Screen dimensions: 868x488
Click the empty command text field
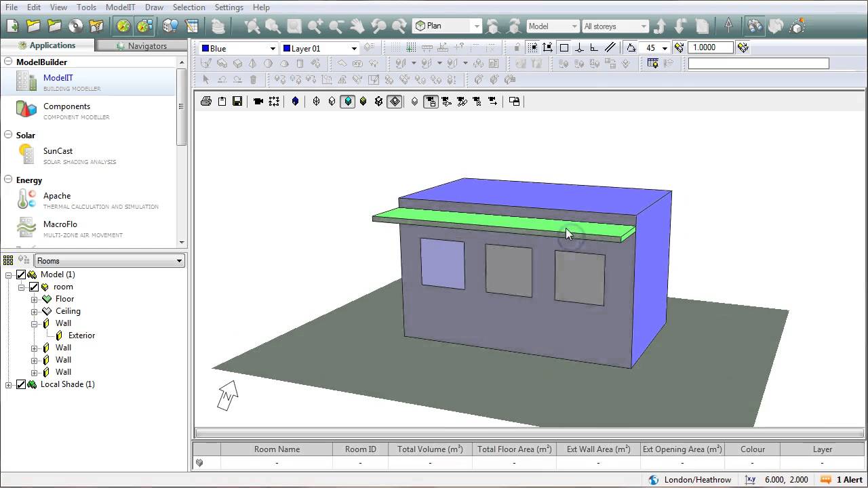tap(758, 63)
